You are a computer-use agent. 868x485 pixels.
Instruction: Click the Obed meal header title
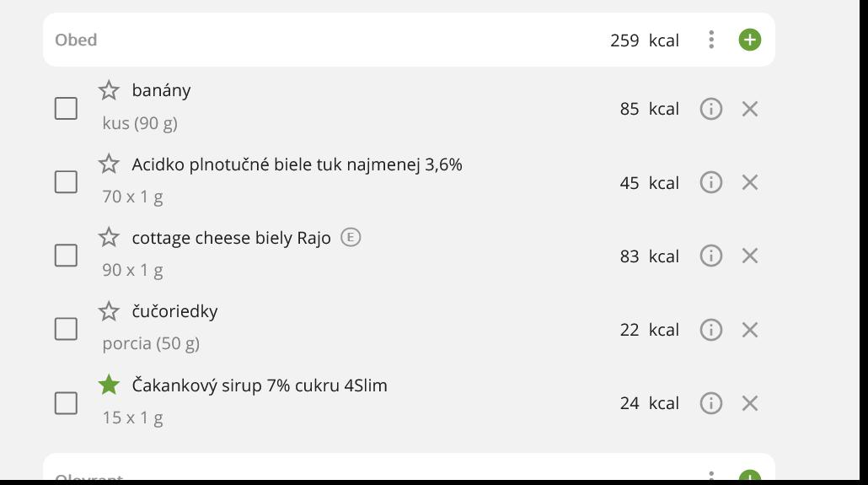pyautogui.click(x=76, y=40)
